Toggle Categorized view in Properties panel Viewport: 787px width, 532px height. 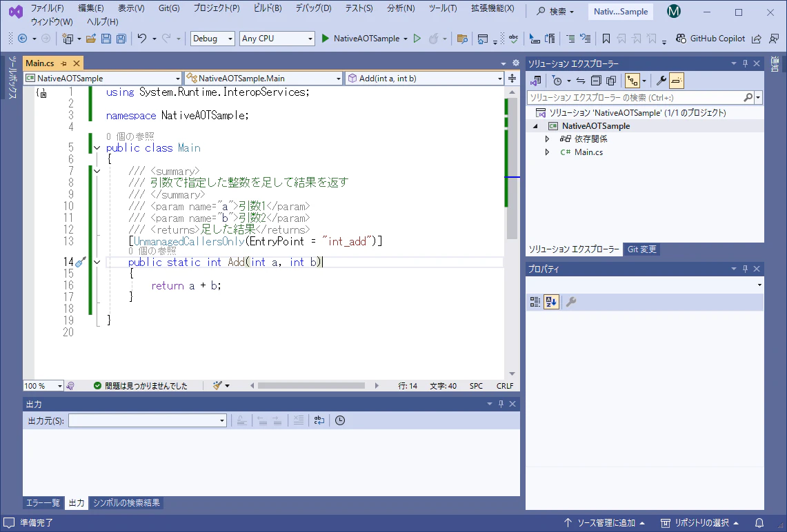(x=535, y=302)
